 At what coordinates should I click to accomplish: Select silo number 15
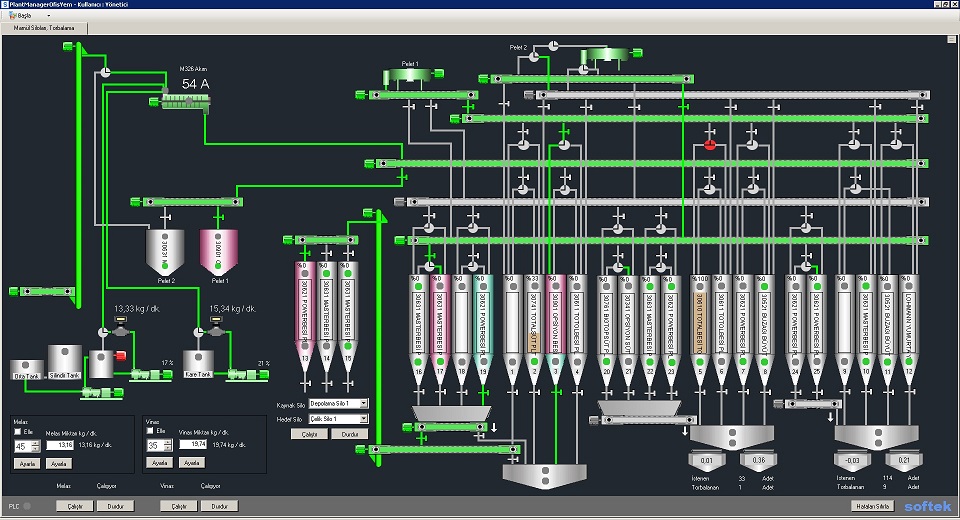click(348, 318)
